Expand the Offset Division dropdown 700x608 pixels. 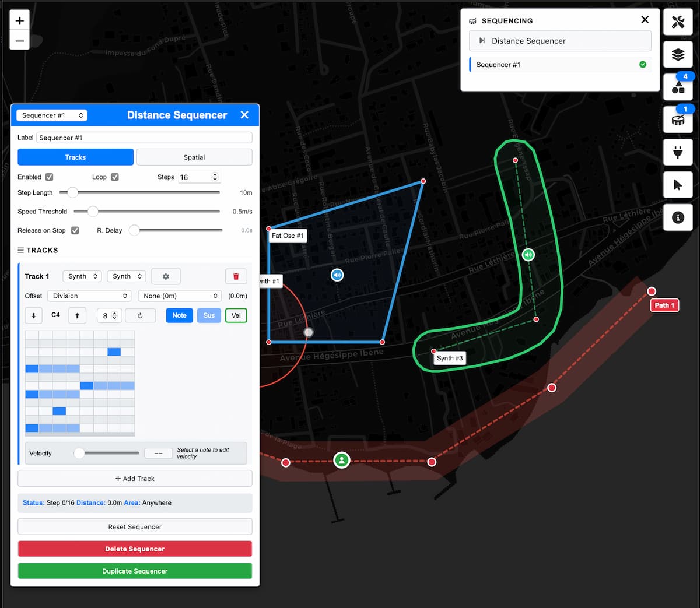click(x=89, y=296)
